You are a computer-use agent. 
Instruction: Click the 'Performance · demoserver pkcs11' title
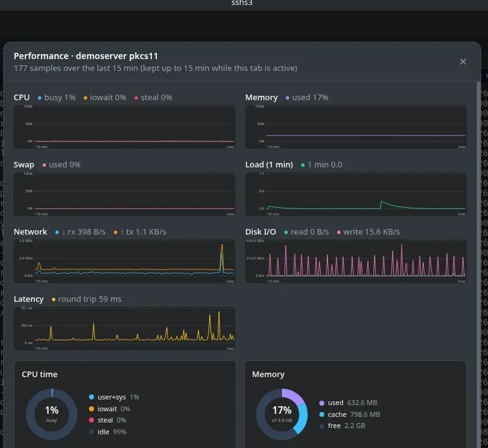pos(86,56)
